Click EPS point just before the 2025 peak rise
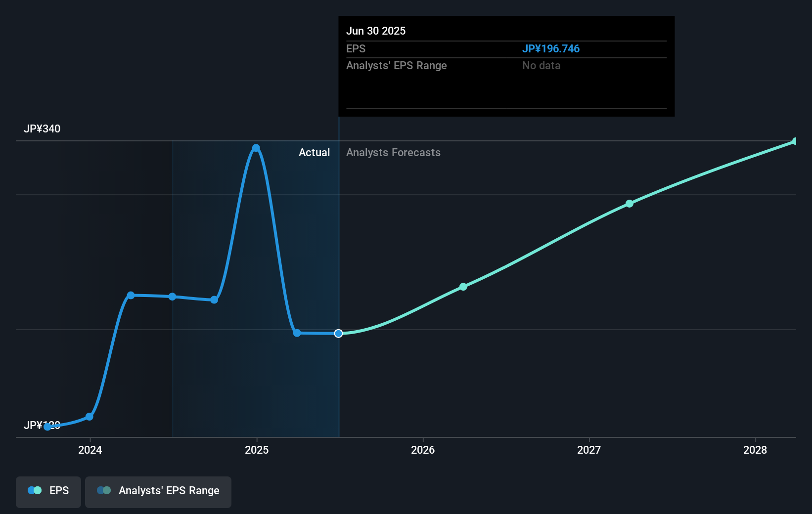The width and height of the screenshot is (812, 514). (x=214, y=300)
